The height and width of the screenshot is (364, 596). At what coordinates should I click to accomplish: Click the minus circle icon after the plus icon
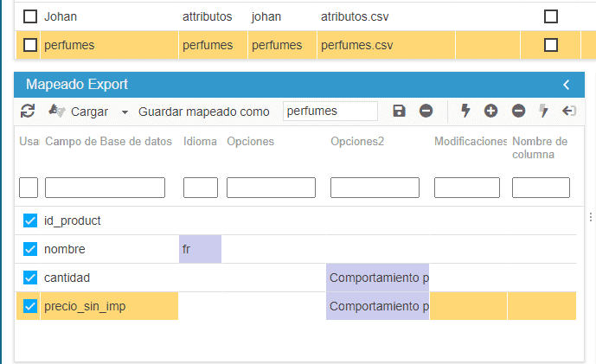point(518,111)
